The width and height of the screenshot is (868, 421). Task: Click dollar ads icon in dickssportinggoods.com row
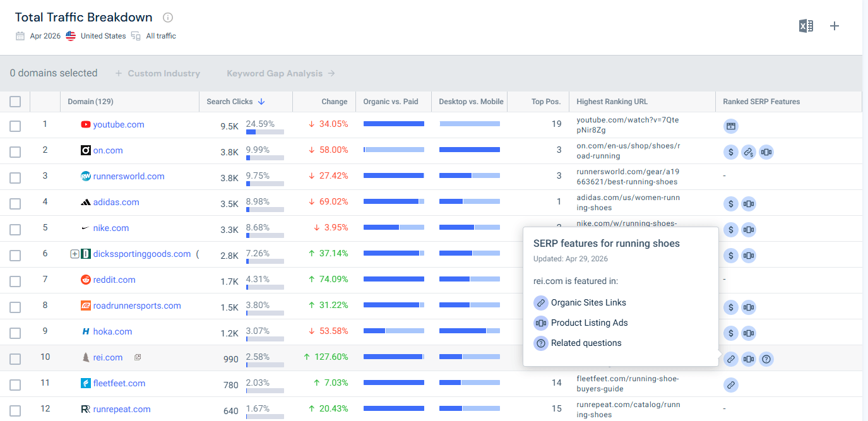point(731,256)
